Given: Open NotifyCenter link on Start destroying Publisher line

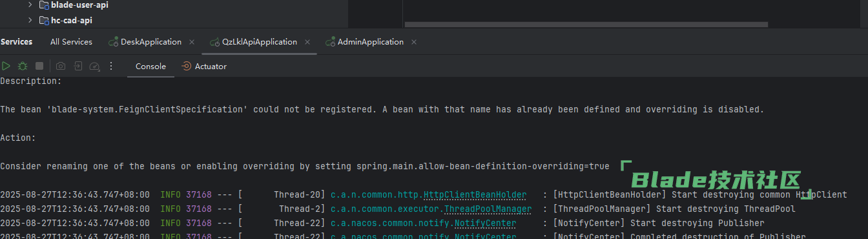Looking at the screenshot, I should point(485,223).
